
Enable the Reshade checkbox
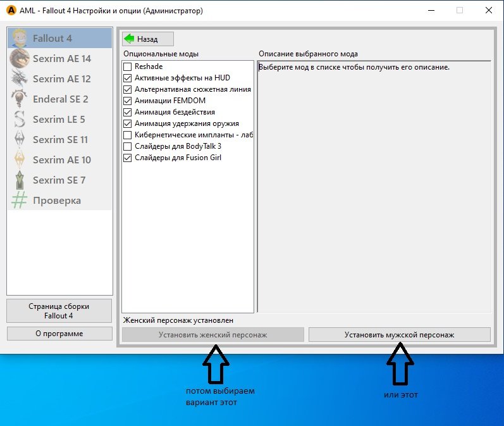[x=128, y=66]
